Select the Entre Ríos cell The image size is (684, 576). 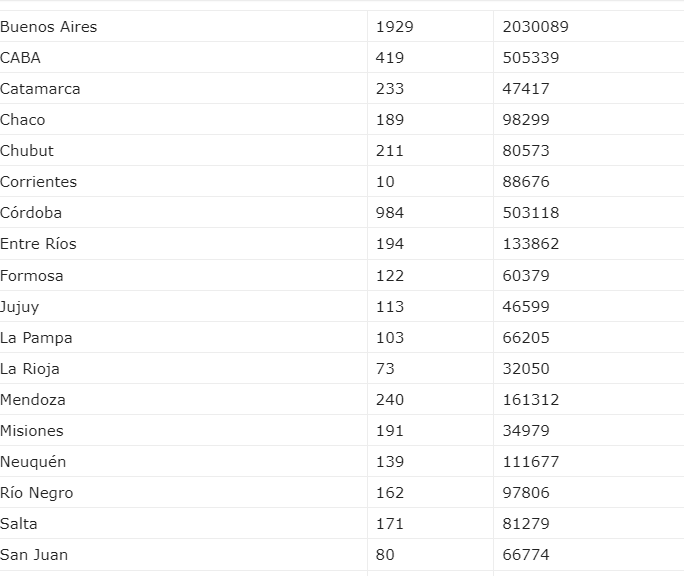(38, 244)
